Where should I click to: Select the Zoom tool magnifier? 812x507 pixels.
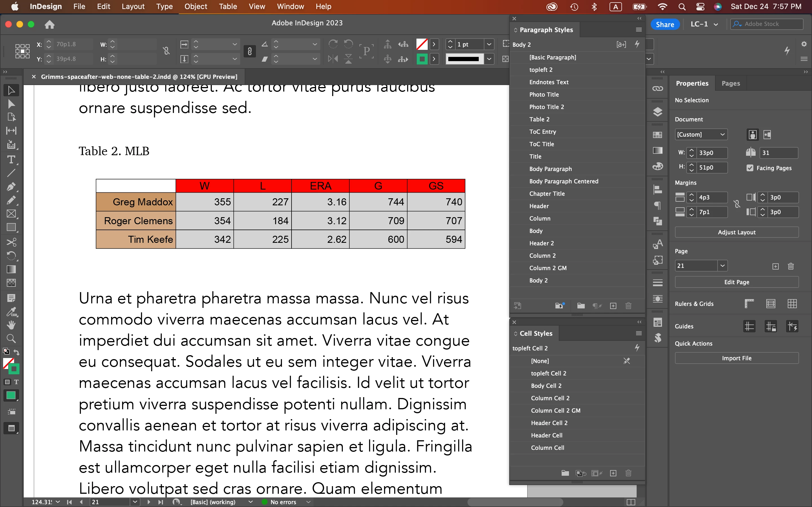click(11, 338)
